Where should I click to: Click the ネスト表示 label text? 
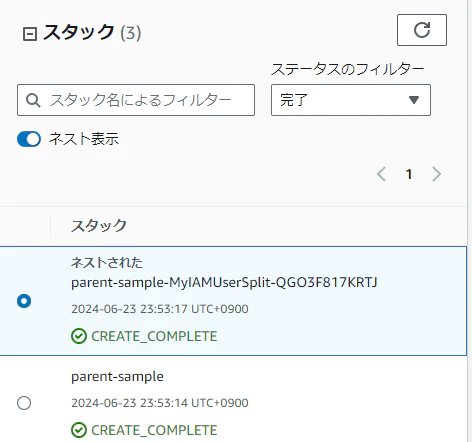84,139
